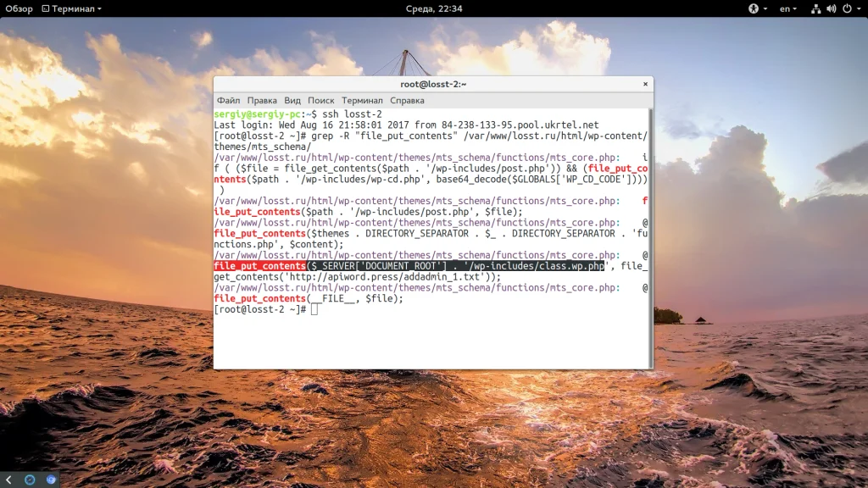Click the highlighted '/wp-includes/class.wp.php' text

(534, 266)
